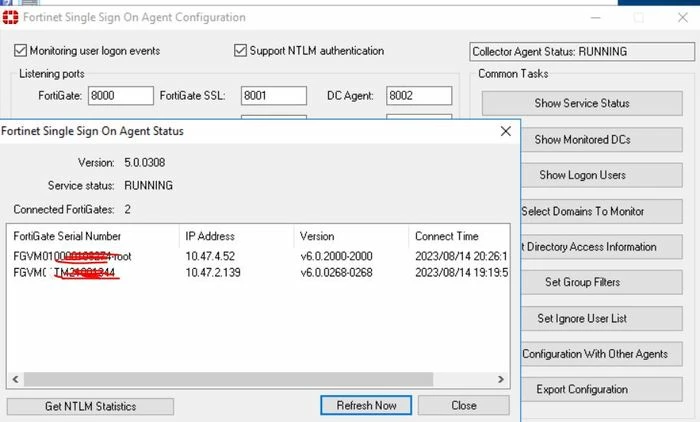
Task: Minimize the Agent Configuration window
Action: pyautogui.click(x=596, y=18)
